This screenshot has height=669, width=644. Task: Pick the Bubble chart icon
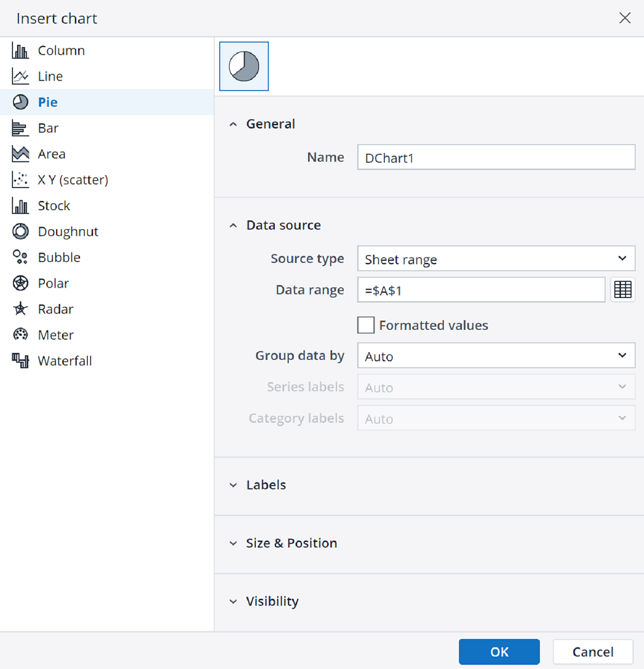point(20,257)
